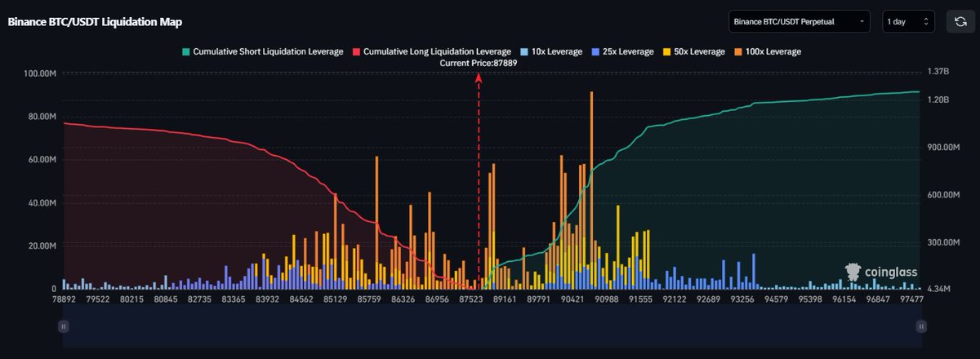Click the 1.37B right axis label
This screenshot has height=359, width=980.
tap(938, 72)
